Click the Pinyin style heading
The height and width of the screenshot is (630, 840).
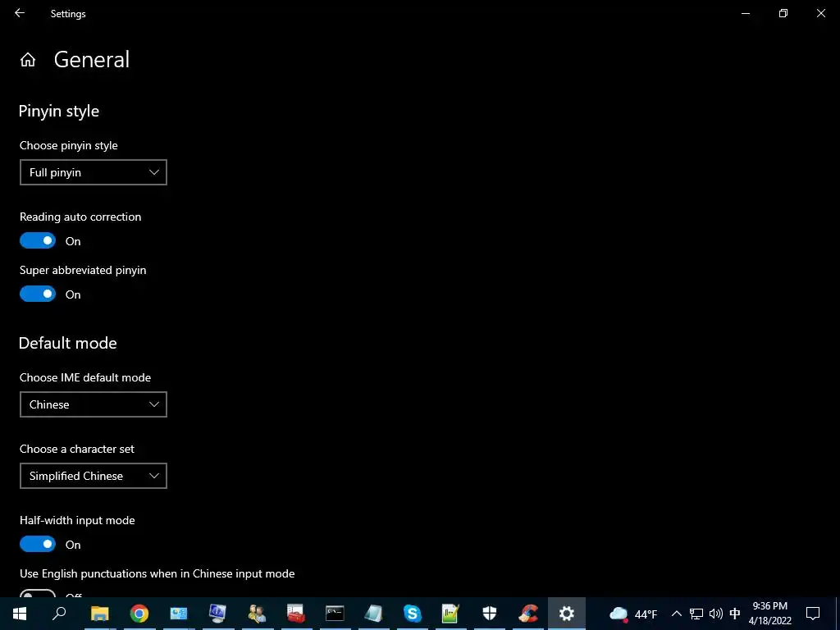point(59,112)
